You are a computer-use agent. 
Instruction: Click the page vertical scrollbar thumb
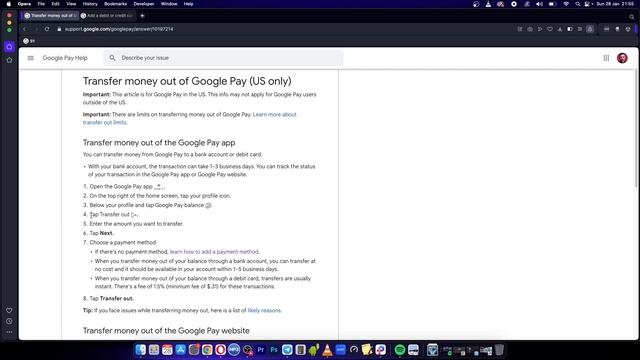click(637, 129)
